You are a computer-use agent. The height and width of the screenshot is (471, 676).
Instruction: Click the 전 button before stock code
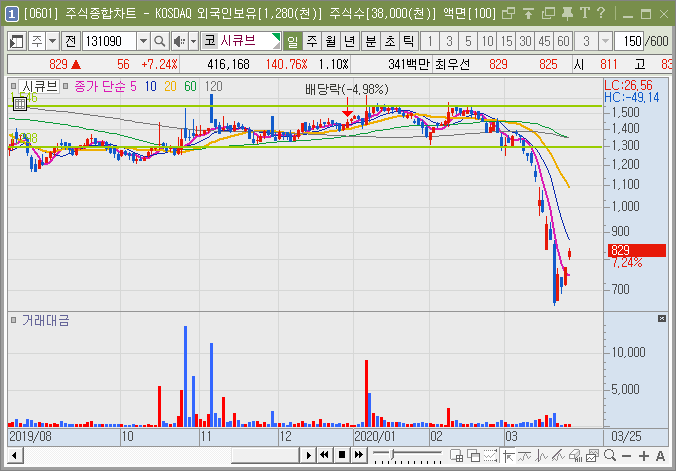click(x=71, y=41)
